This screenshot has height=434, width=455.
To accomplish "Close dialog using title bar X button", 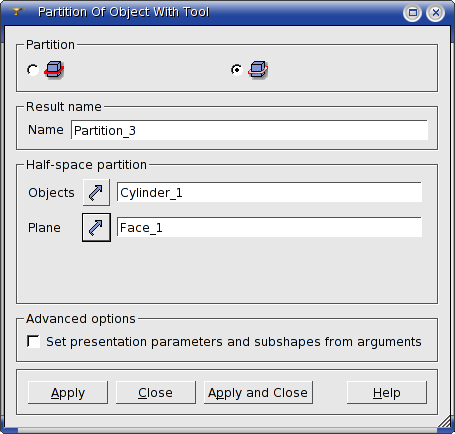I will point(435,13).
